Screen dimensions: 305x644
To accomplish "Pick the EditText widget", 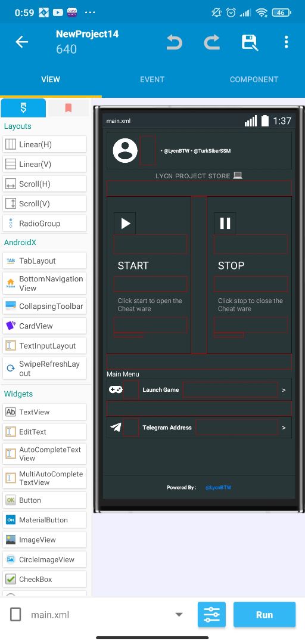I will pyautogui.click(x=44, y=432).
